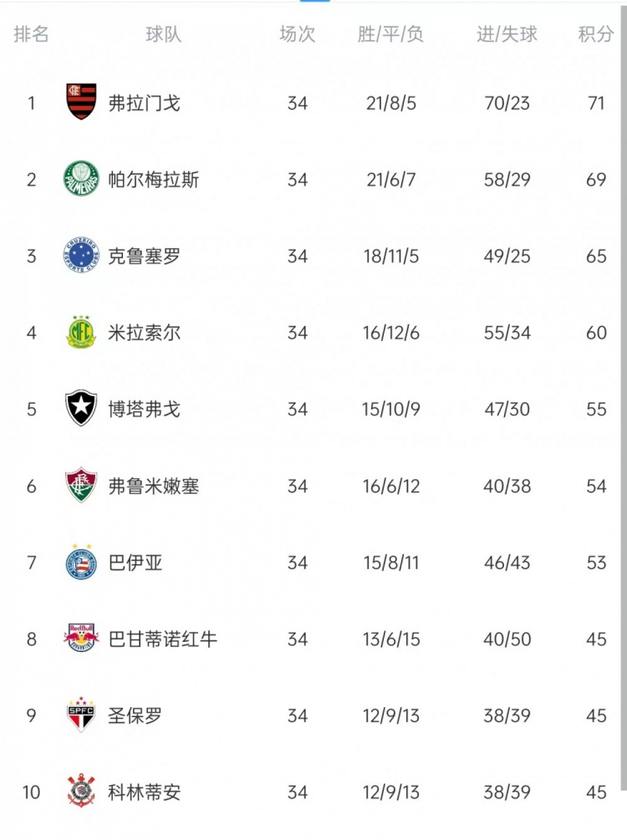
Task: Click the Botafogo star crest
Action: (82, 409)
